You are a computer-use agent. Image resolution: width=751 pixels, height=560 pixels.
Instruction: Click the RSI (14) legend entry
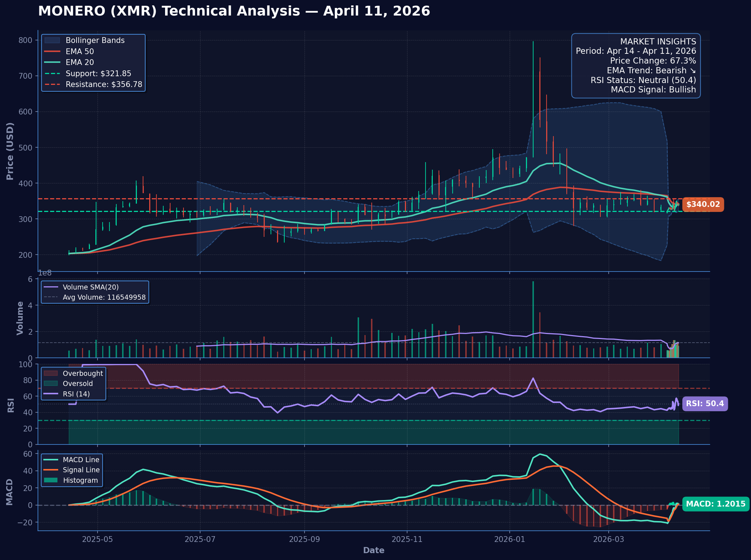coord(76,394)
